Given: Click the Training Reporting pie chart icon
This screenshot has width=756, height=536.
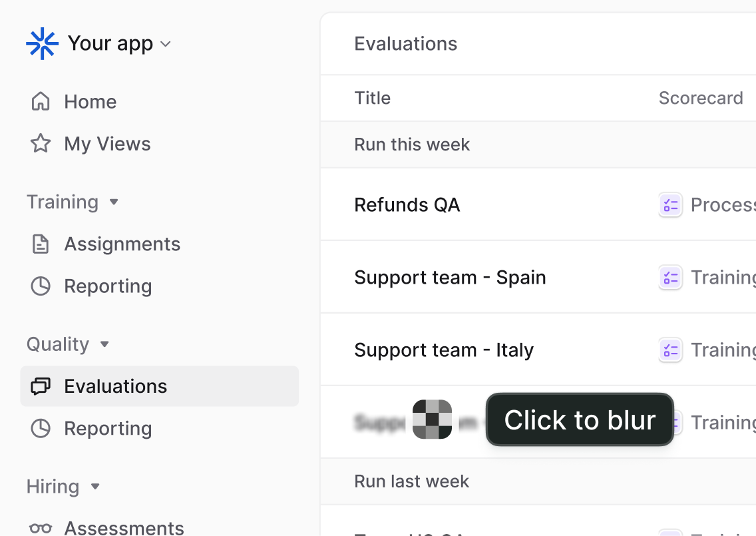Looking at the screenshot, I should (x=41, y=286).
